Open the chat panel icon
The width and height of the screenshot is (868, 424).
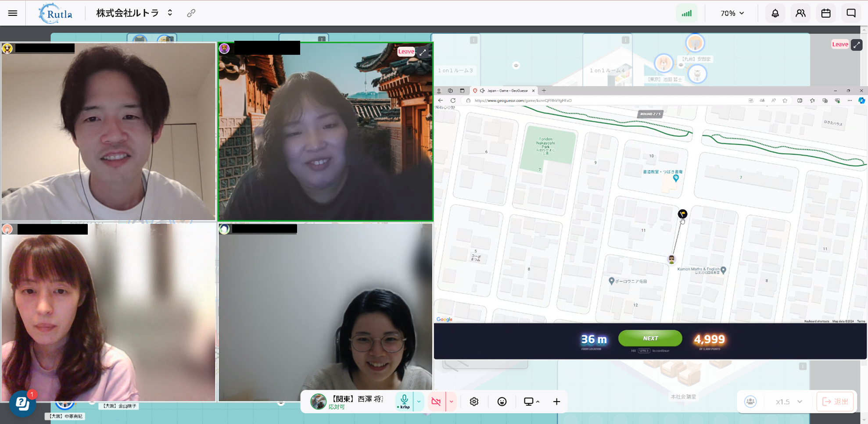(x=851, y=13)
